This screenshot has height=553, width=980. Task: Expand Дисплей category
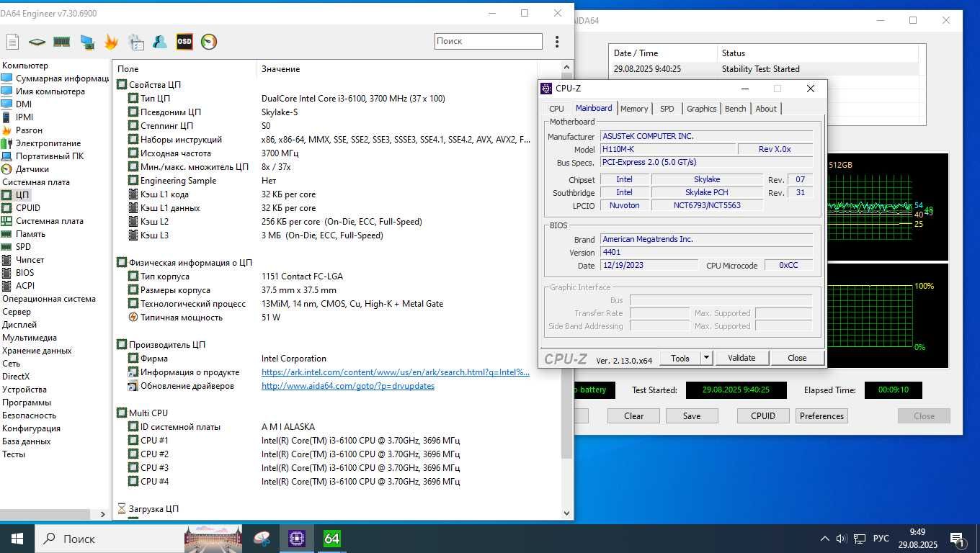point(19,325)
